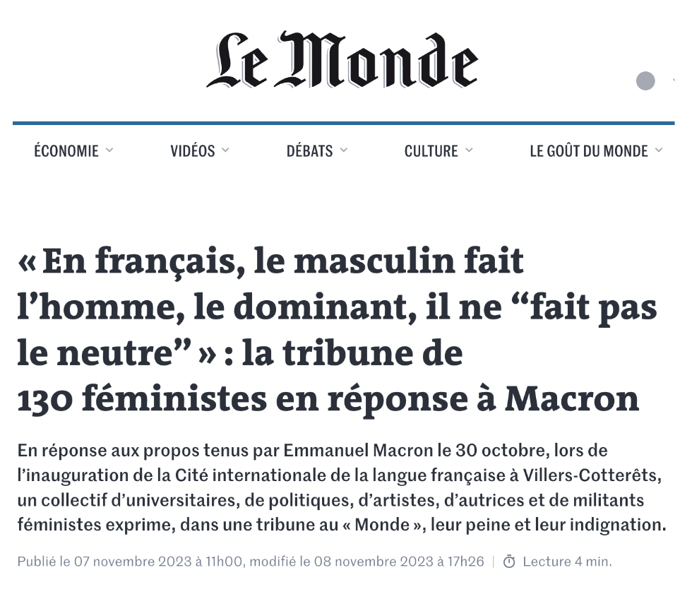Open Le Goût du Monde menu

coord(589,151)
